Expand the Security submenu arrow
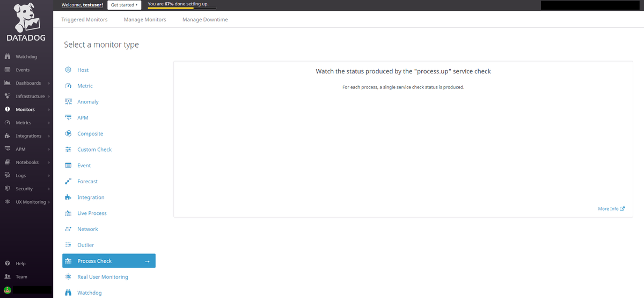The height and width of the screenshot is (298, 644). (x=49, y=189)
